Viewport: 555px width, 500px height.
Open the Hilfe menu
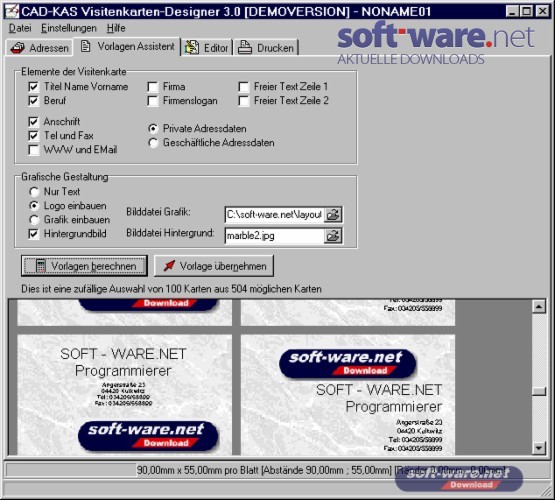pos(116,28)
